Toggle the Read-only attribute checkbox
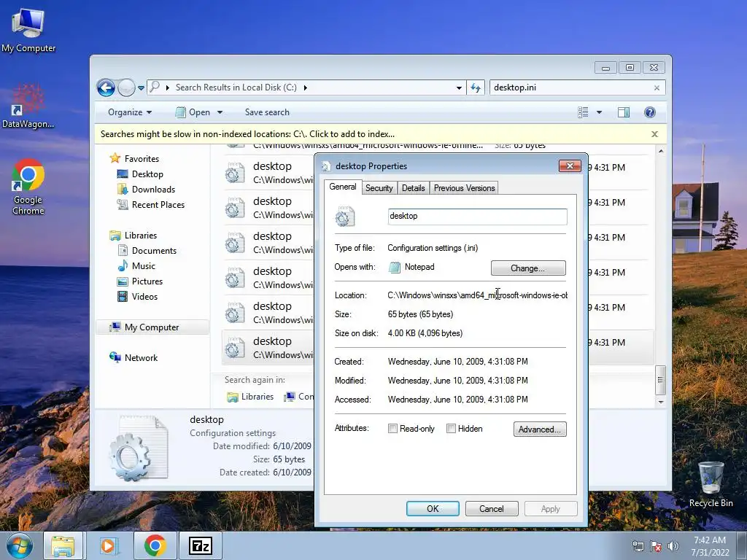Screen dimensions: 747x560 392,429
